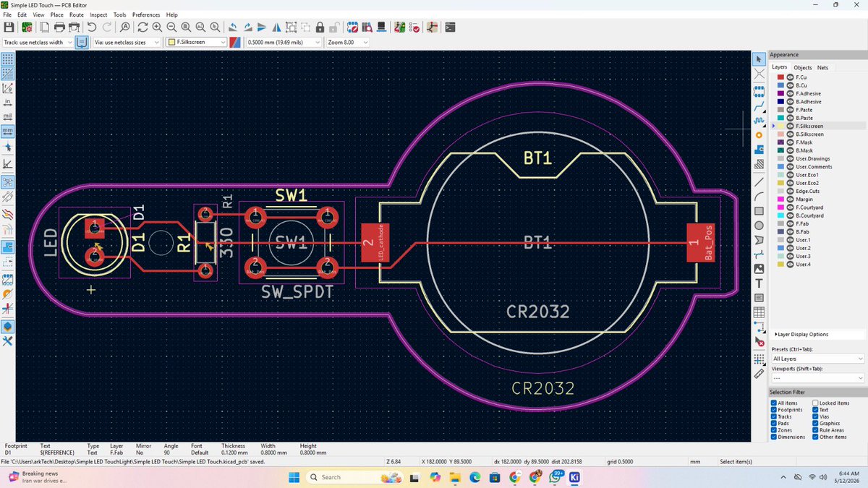Choose the Select item(s) arrow tool
868x488 pixels.
pos(759,59)
